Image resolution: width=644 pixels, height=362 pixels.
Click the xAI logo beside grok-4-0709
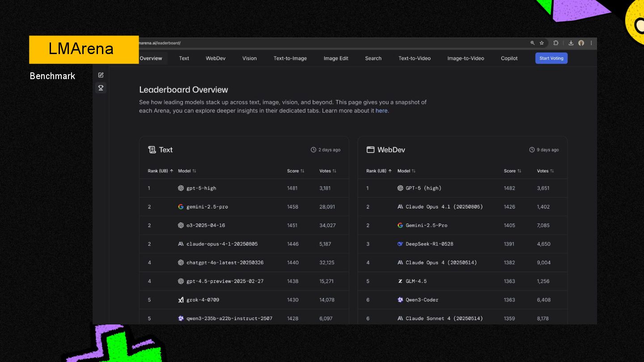(x=181, y=300)
